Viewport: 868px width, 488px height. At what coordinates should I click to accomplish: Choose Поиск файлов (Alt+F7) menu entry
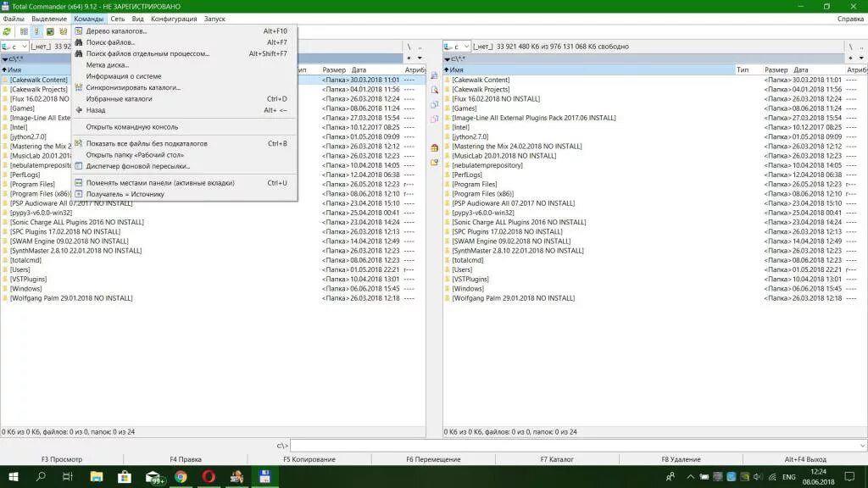pos(184,42)
